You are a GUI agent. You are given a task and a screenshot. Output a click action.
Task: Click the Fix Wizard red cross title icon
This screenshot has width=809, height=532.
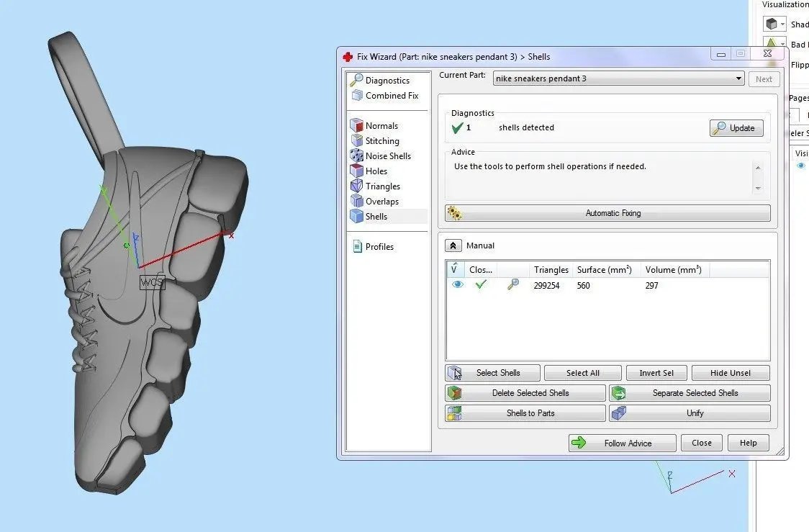348,57
